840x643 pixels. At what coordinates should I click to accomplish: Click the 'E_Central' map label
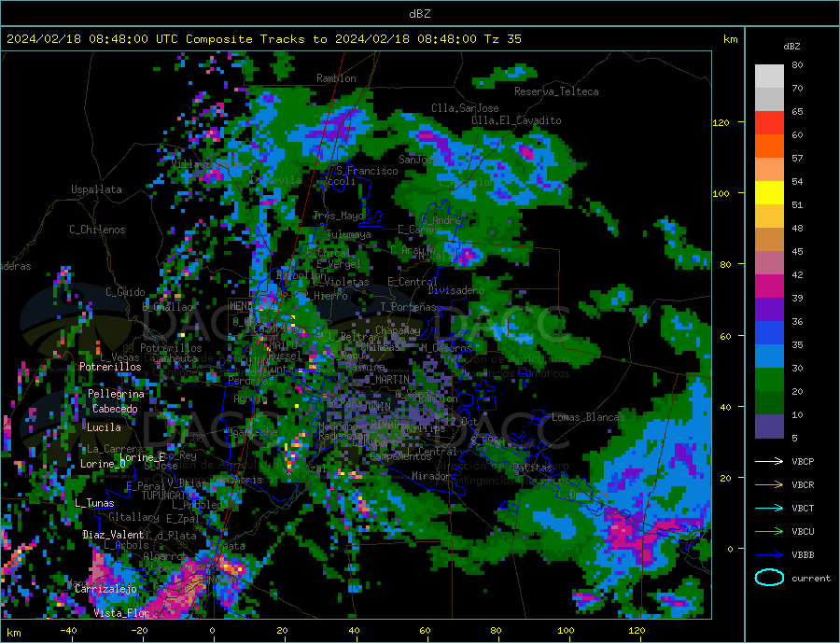tap(412, 282)
